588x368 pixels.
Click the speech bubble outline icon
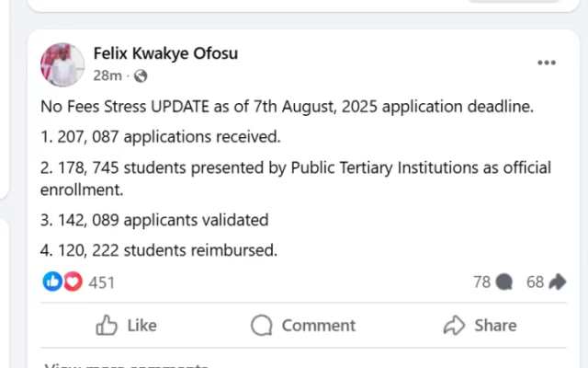(262, 325)
